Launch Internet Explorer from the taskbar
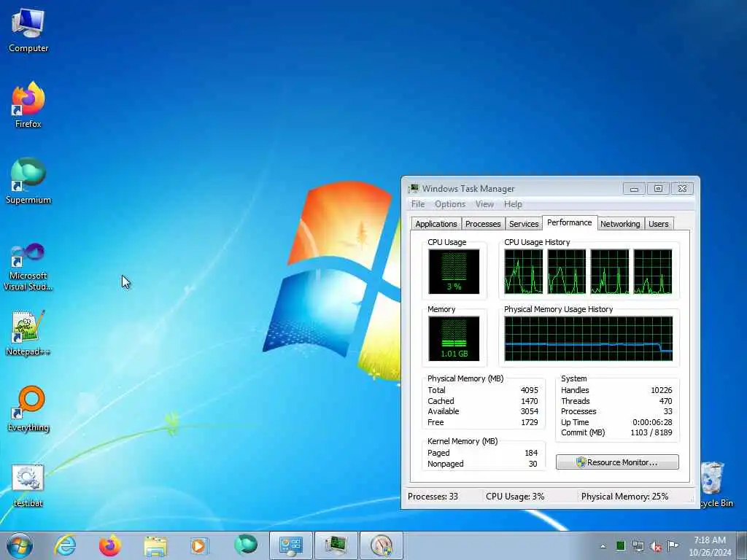The height and width of the screenshot is (560, 747). [65, 545]
